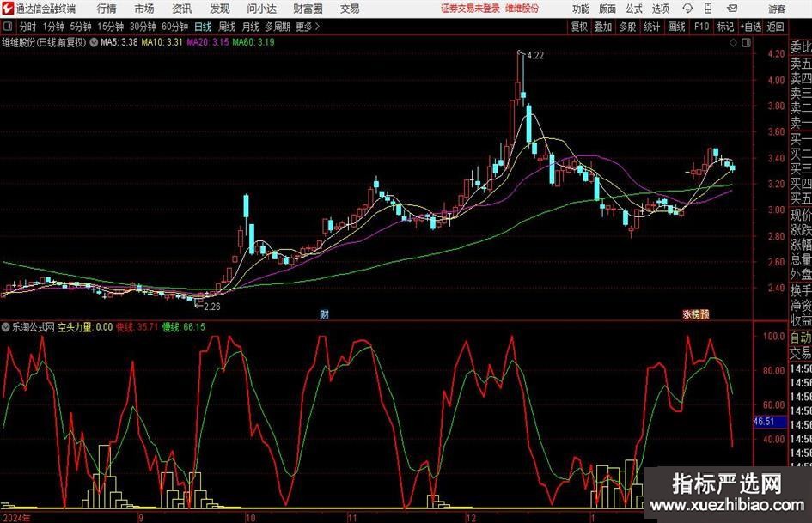Switch to 周线 period
The width and height of the screenshot is (812, 523).
click(226, 27)
